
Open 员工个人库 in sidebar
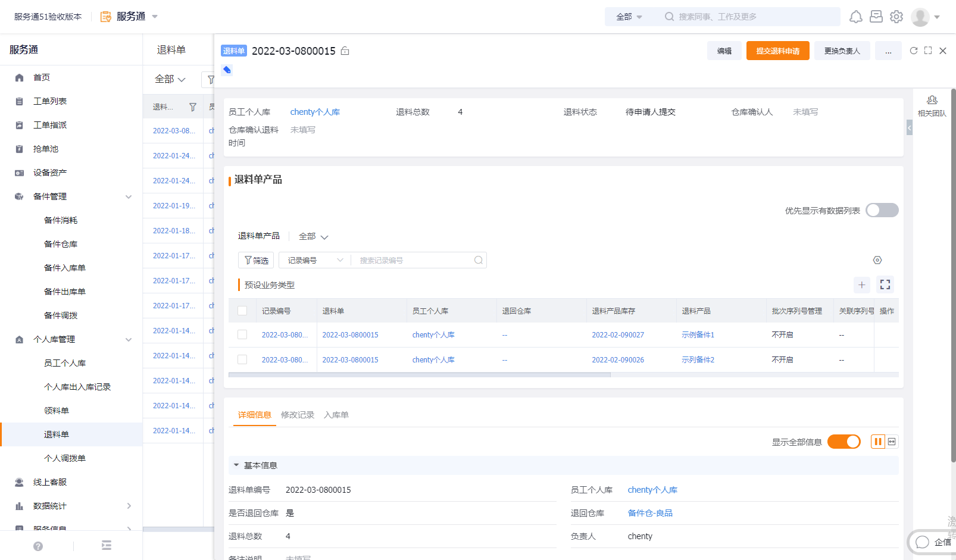point(65,363)
